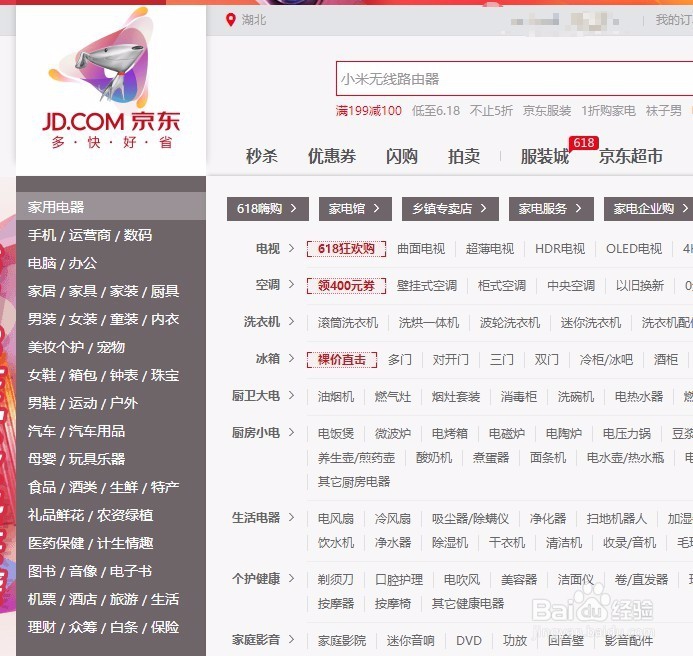Screen dimensions: 693x656
Task: Open the 电热水器 subcategory
Action: tap(639, 397)
